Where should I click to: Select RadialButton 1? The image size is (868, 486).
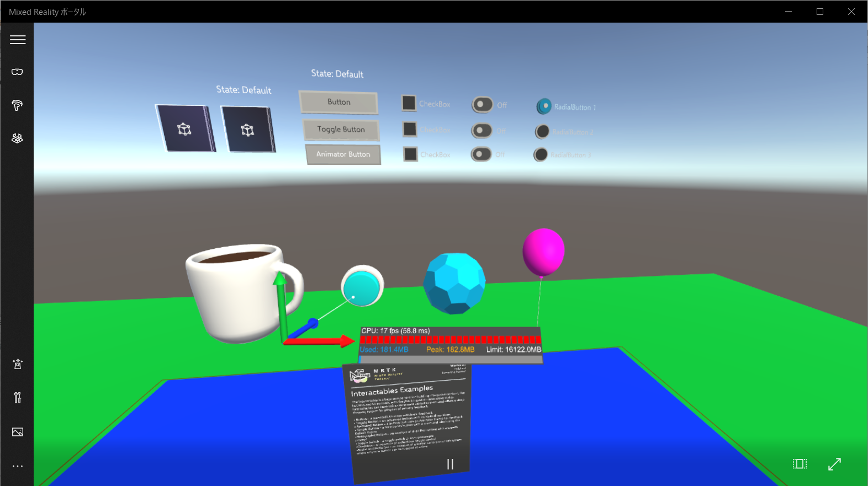click(544, 106)
